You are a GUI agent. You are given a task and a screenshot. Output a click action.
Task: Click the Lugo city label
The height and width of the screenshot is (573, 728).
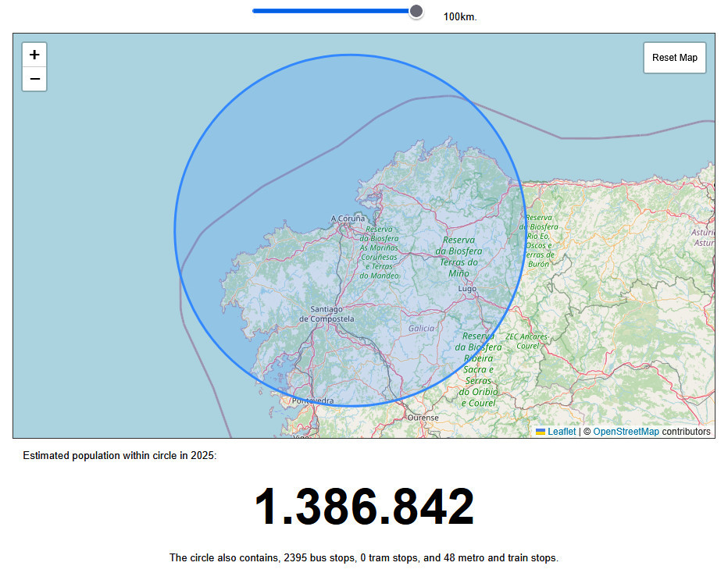pyautogui.click(x=467, y=289)
